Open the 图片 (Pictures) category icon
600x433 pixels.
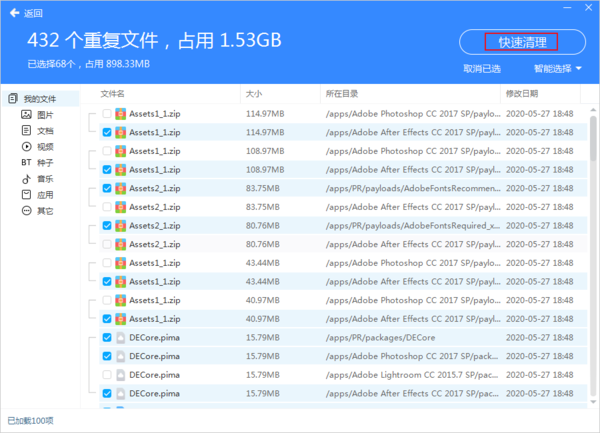pyautogui.click(x=27, y=115)
